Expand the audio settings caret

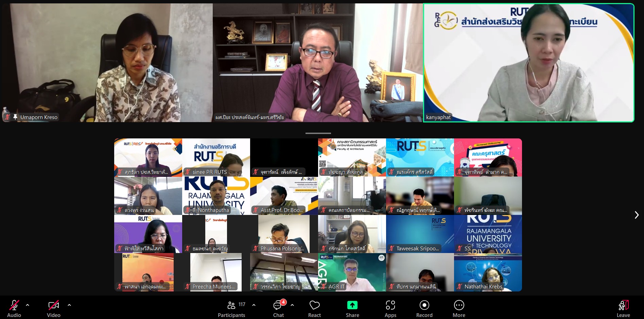click(28, 305)
